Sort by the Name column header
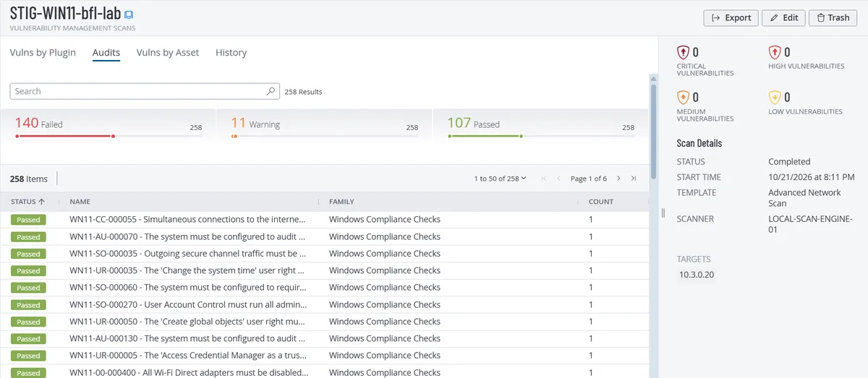This screenshot has height=378, width=868. point(80,202)
